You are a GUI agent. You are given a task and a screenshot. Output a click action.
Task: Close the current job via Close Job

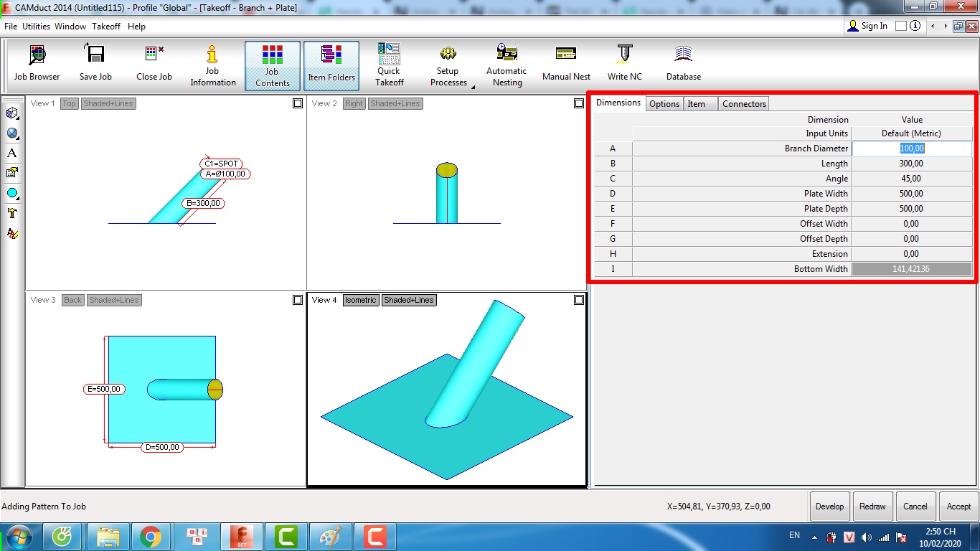point(154,65)
